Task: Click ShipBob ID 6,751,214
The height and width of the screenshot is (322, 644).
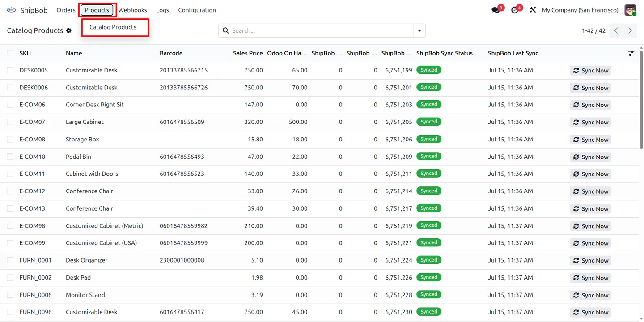Action: tap(398, 191)
